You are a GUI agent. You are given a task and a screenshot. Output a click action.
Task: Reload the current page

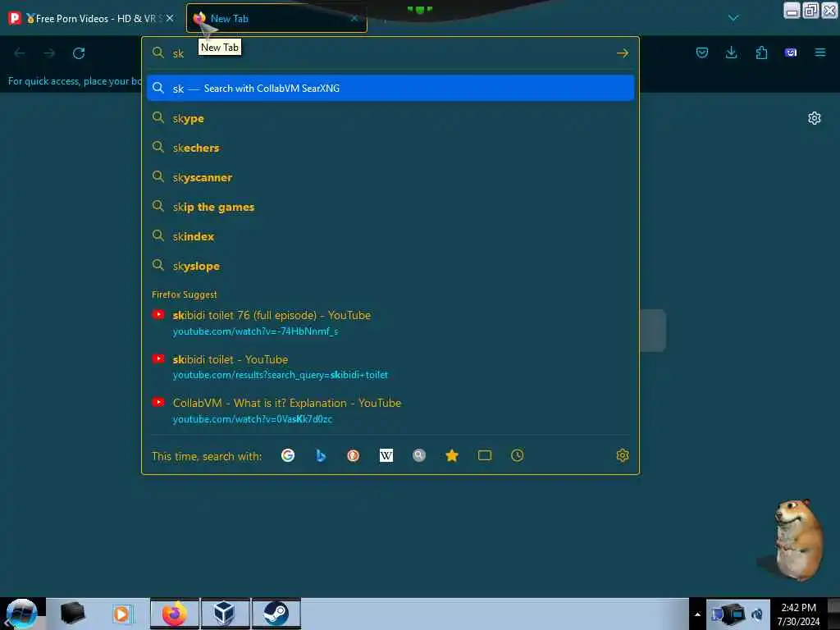click(79, 53)
